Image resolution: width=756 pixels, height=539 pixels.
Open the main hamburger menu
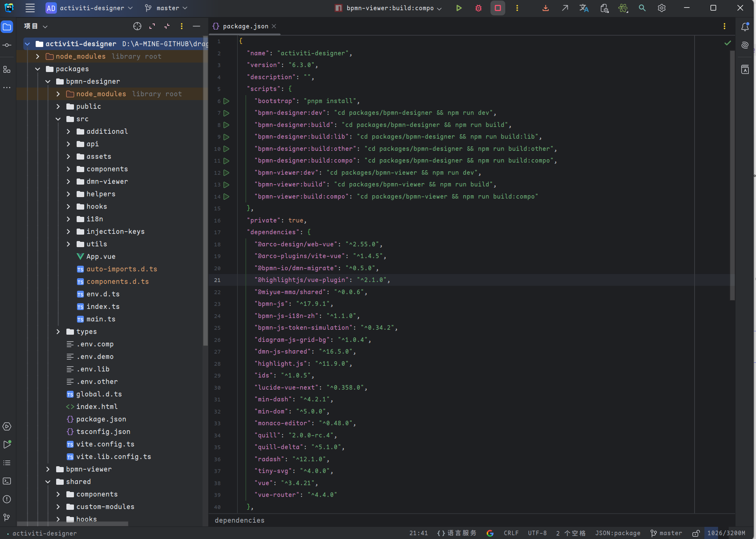click(x=30, y=8)
